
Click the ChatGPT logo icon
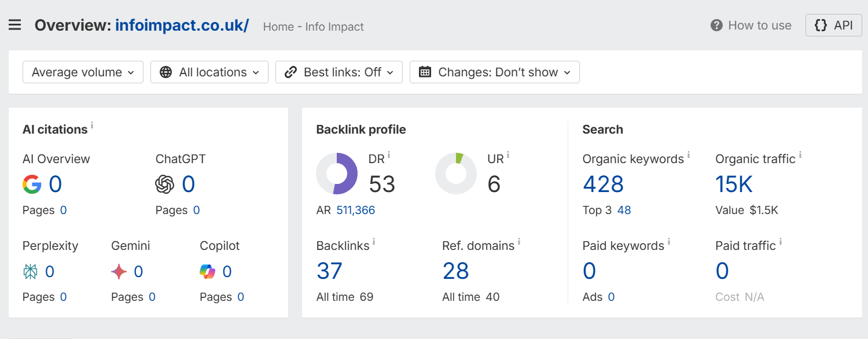pyautogui.click(x=165, y=185)
